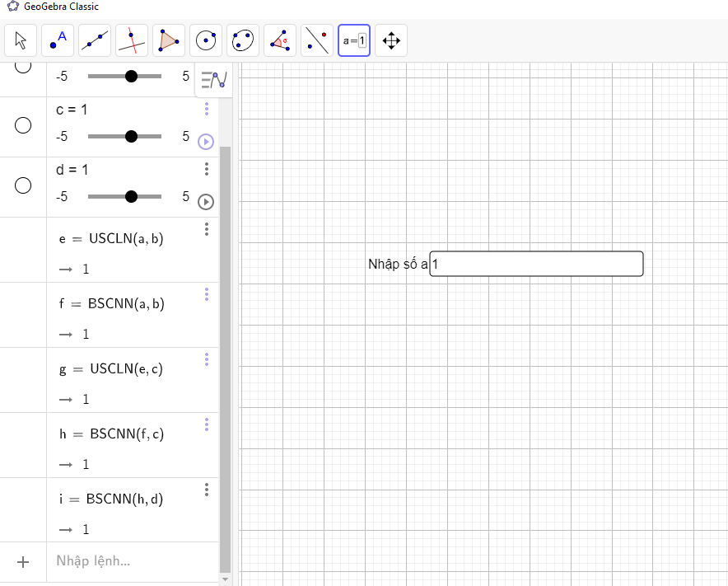Open three-dot menu for e = USCLN(a, b)
Image resolution: width=728 pixels, height=586 pixels.
207,229
